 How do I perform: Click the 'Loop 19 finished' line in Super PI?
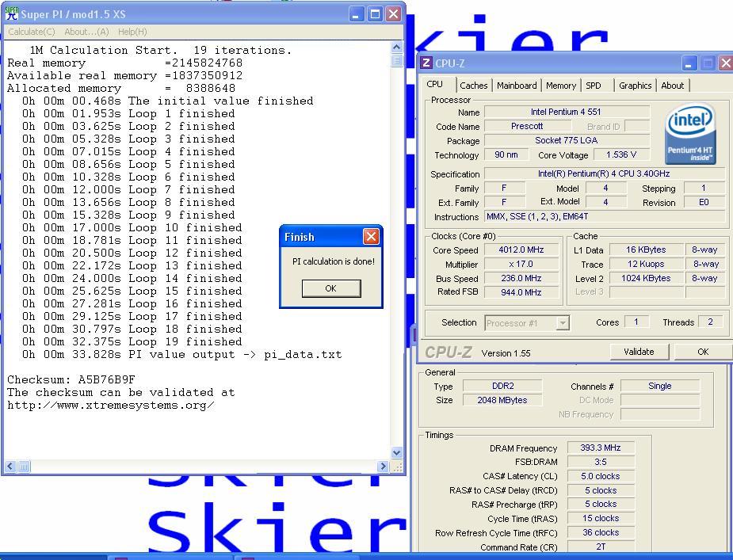tap(132, 341)
